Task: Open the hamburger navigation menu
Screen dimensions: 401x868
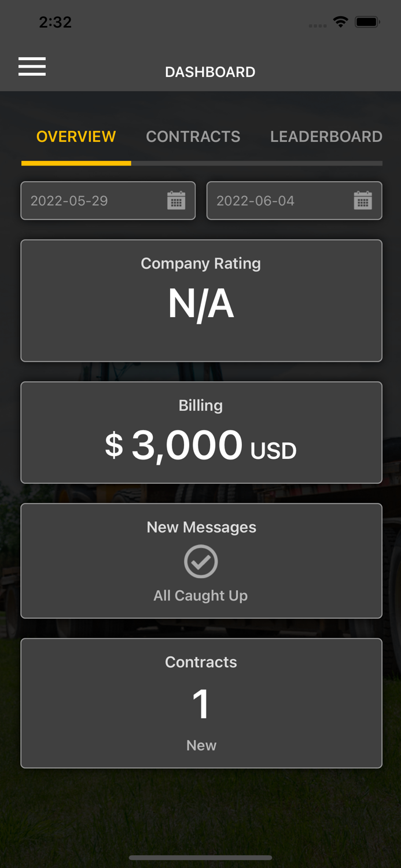Action: pos(32,67)
